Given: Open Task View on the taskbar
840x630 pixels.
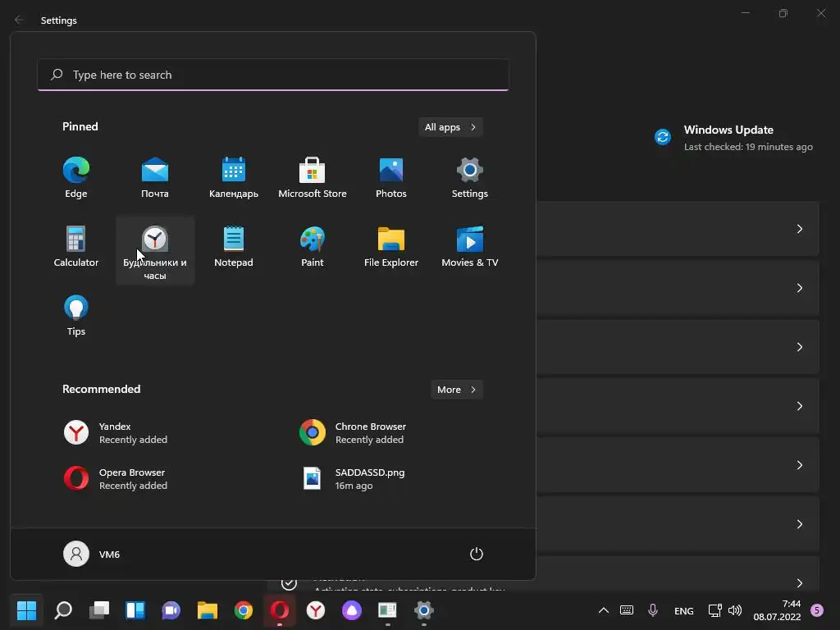Looking at the screenshot, I should (x=99, y=610).
